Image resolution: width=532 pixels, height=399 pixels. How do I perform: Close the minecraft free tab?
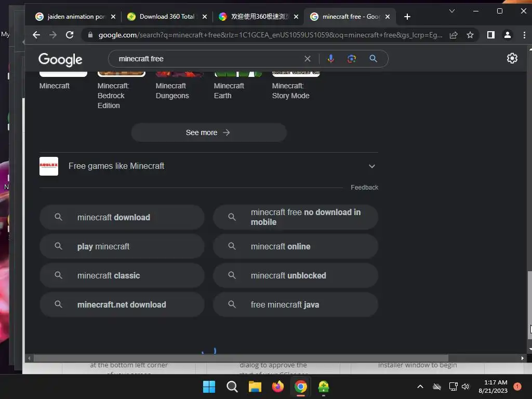(388, 17)
